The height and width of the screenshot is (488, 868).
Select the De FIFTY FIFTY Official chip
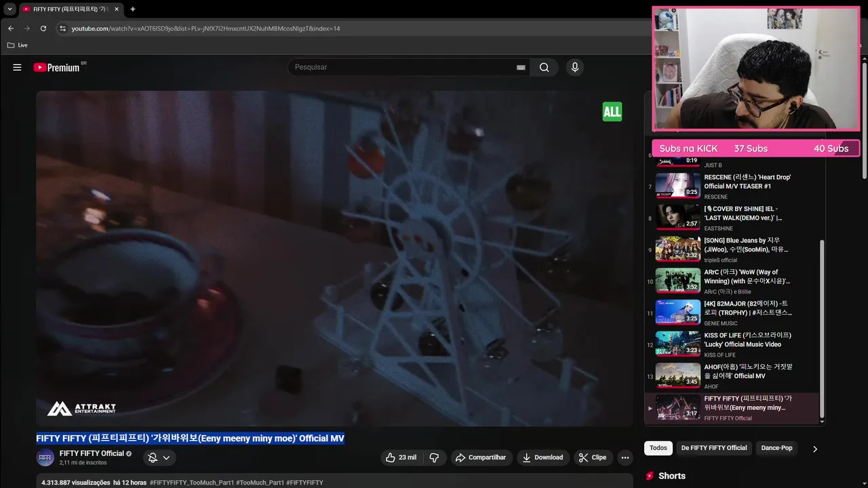tap(714, 448)
